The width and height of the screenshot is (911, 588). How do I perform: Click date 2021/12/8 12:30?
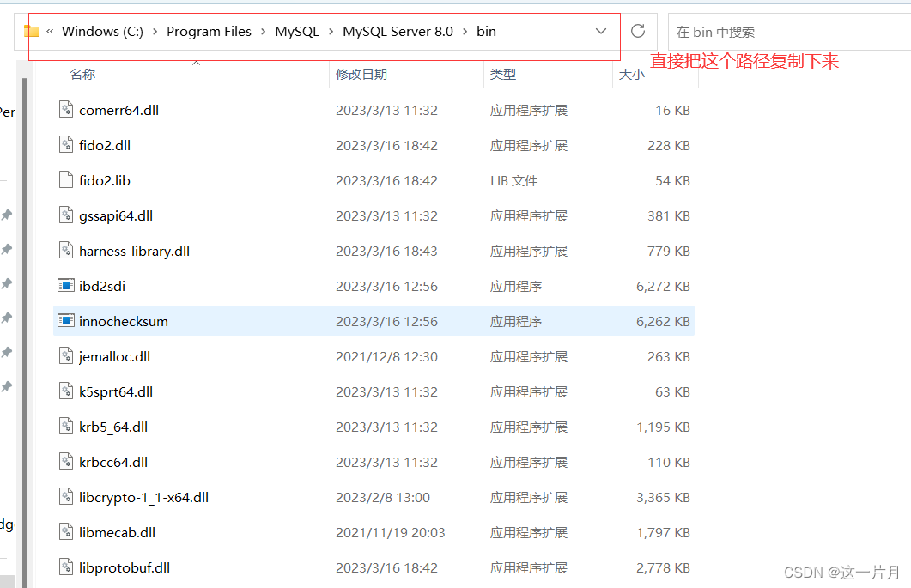(x=387, y=356)
